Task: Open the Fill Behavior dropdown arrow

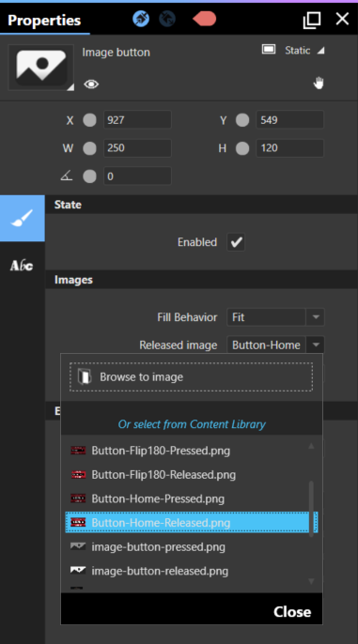Action: [x=316, y=317]
